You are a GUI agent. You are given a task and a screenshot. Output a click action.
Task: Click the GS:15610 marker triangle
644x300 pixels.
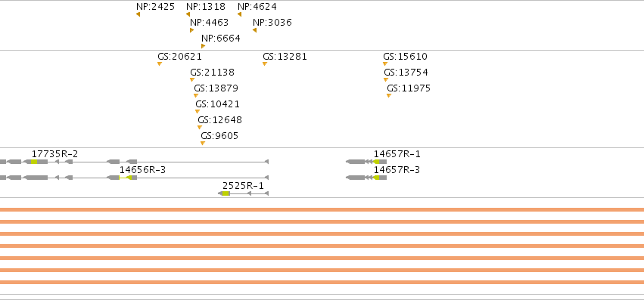coord(385,63)
